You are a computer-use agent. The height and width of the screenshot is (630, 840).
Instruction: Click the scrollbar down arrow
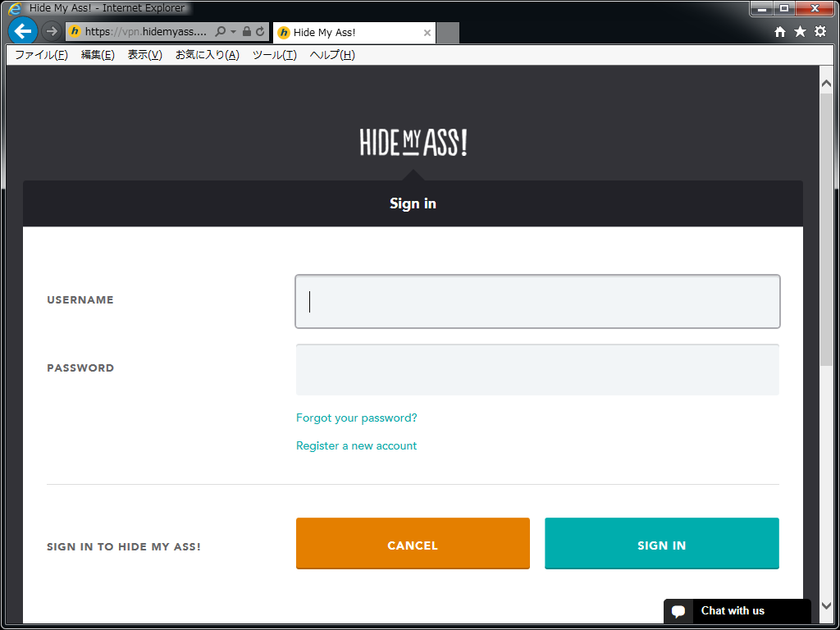pos(826,605)
